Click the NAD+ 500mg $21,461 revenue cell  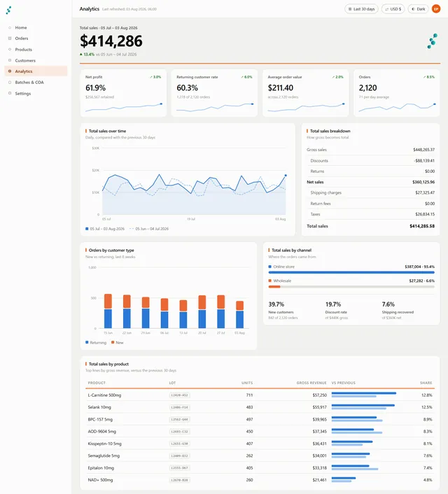click(x=320, y=480)
